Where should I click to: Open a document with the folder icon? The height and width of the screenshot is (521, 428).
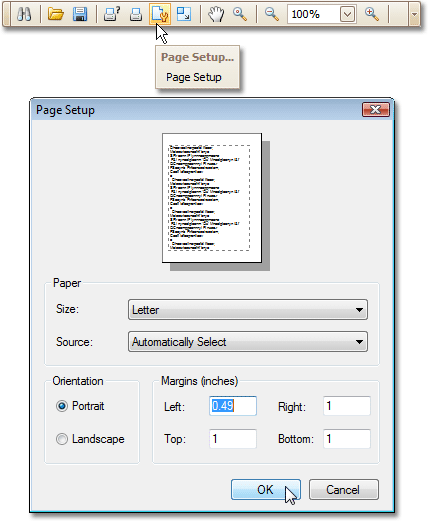(x=56, y=14)
